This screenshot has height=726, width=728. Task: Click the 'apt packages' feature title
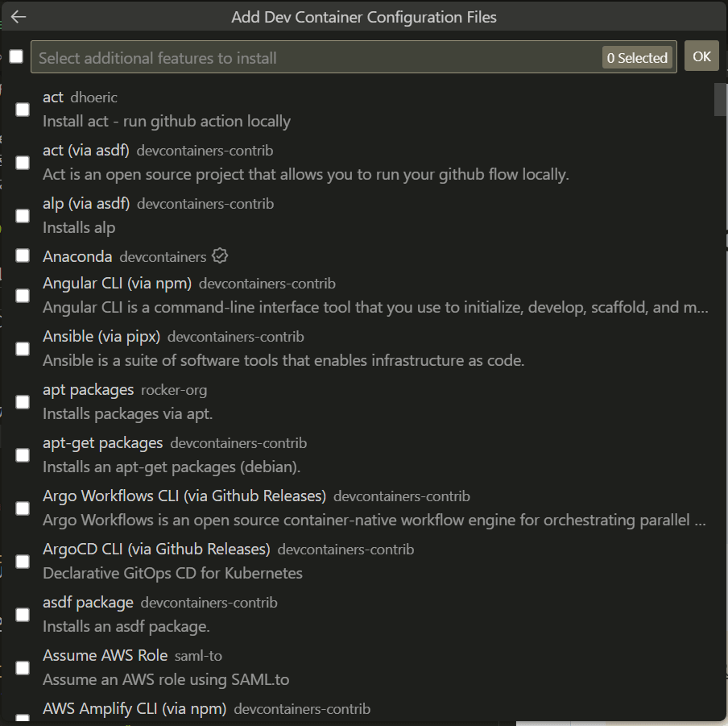click(x=89, y=390)
